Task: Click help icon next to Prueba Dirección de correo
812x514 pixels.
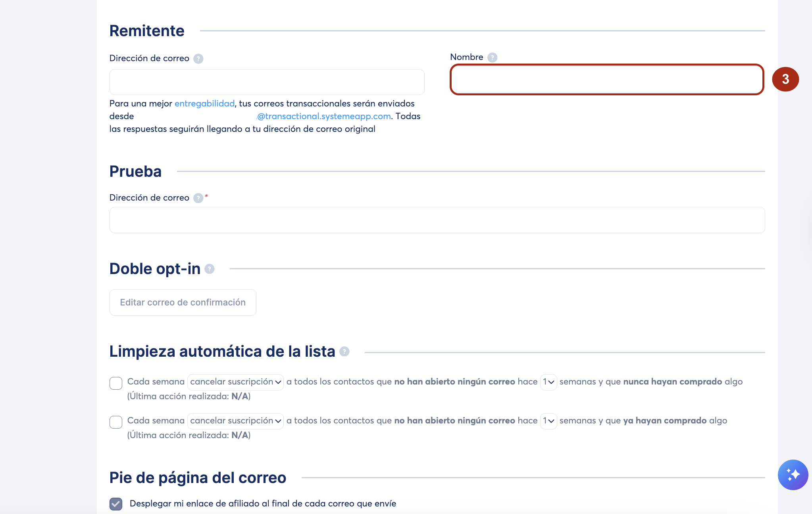Action: 198,198
